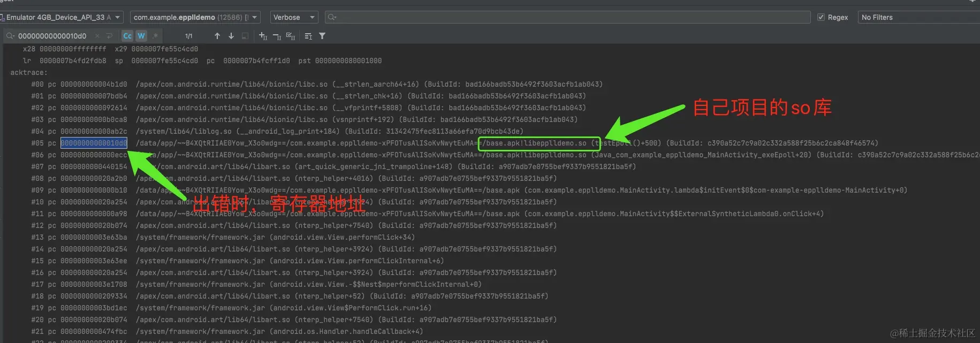This screenshot has width=980, height=343.
Task: Click frame #00 __strlen_aarch64+16 line
Action: point(317,84)
